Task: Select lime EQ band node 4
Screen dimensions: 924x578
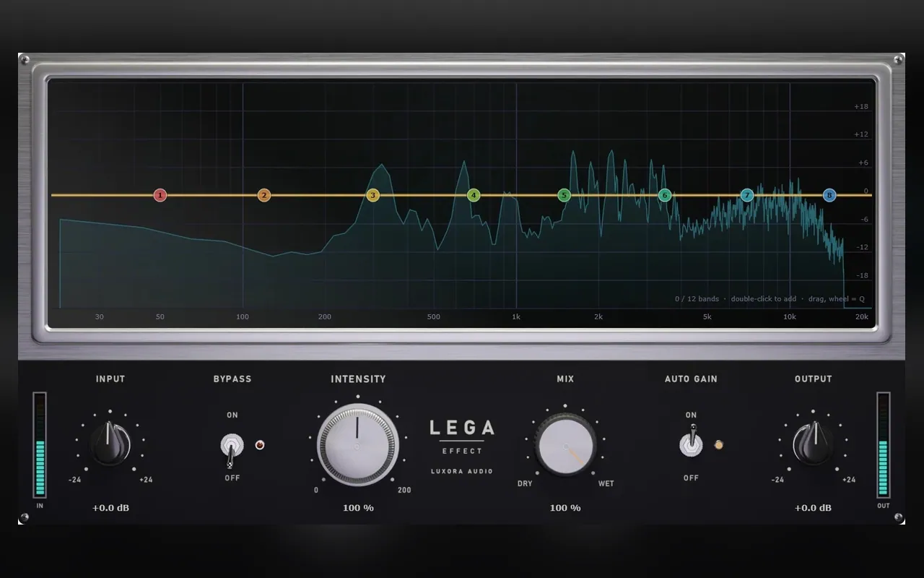Action: click(x=474, y=195)
